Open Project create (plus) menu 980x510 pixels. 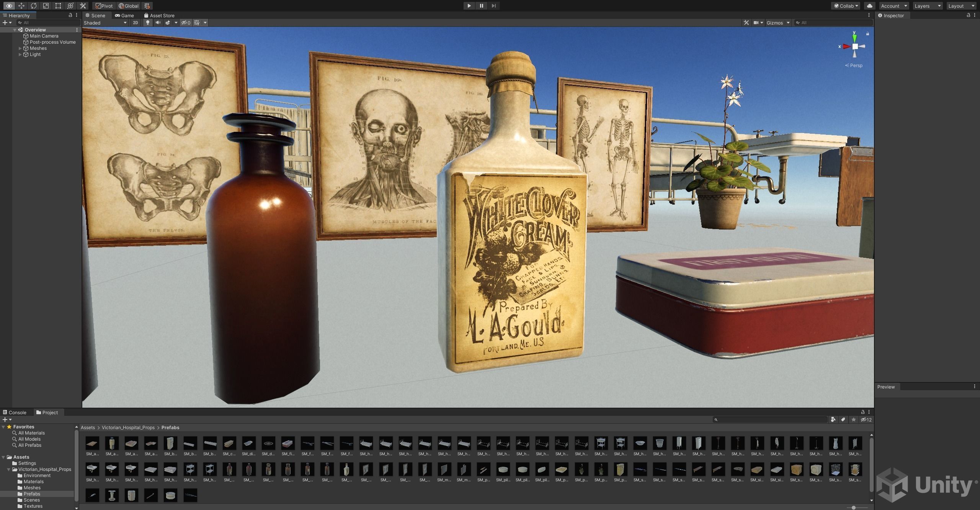7,420
